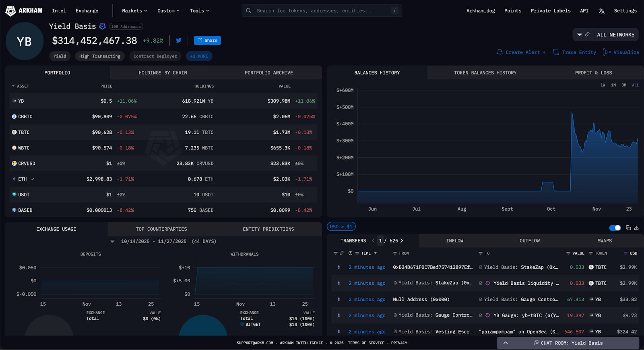Open the Markets dropdown menu
This screenshot has height=350, width=644.
(134, 11)
